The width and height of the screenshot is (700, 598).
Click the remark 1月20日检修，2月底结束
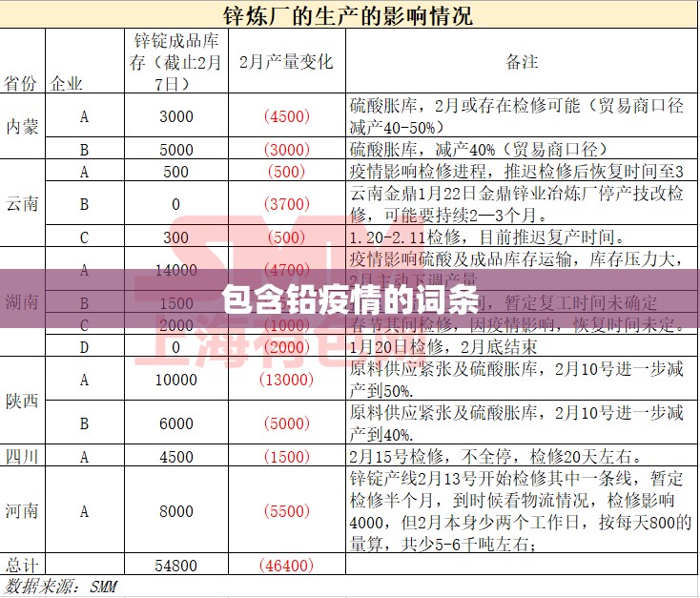coord(443,347)
